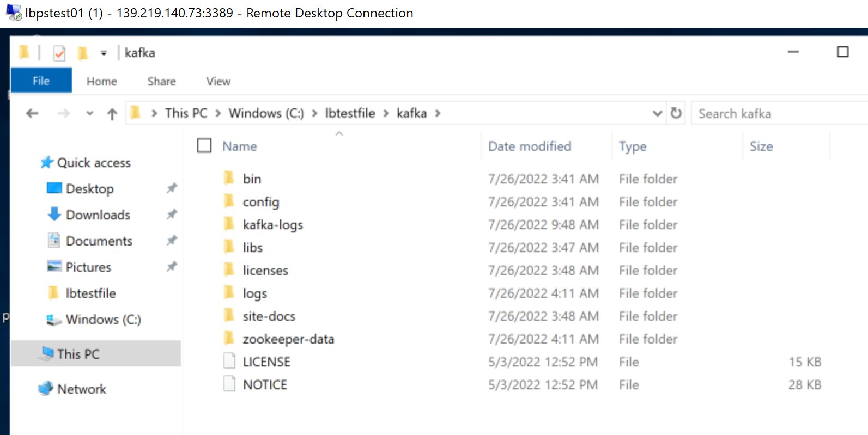Toggle the select all items checkbox
This screenshot has width=868, height=435.
click(x=204, y=146)
